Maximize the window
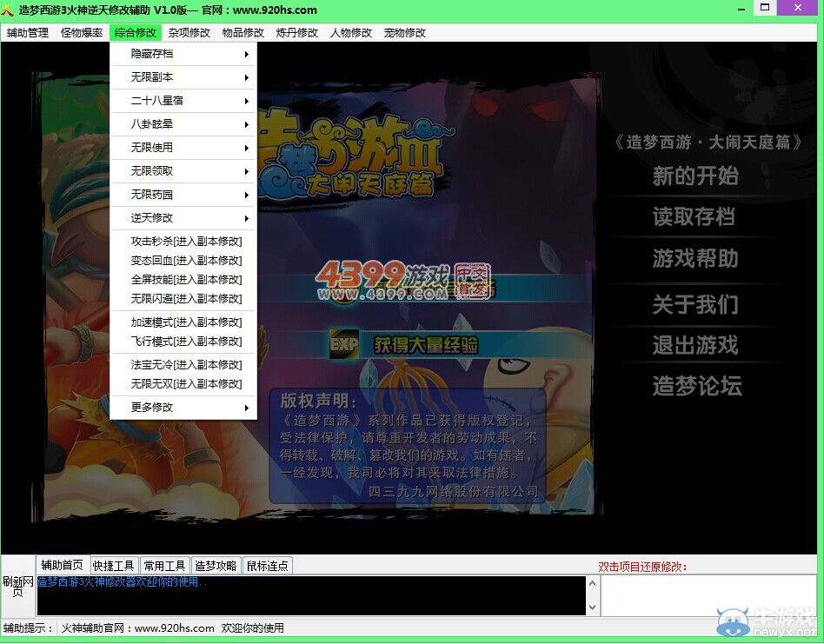The height and width of the screenshot is (644, 824). (765, 8)
